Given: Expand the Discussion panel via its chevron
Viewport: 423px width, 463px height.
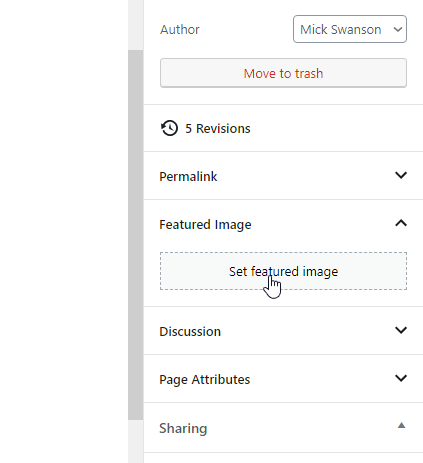Looking at the screenshot, I should coord(401,330).
